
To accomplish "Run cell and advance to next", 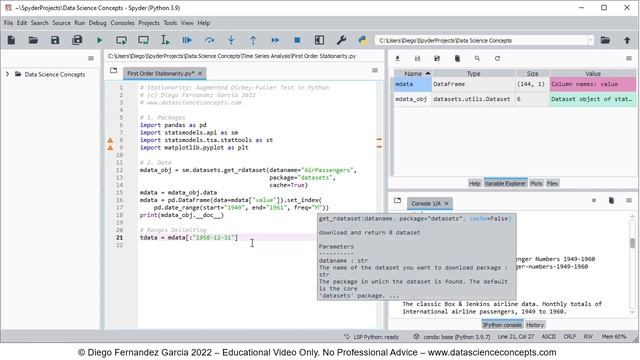I will (143, 40).
